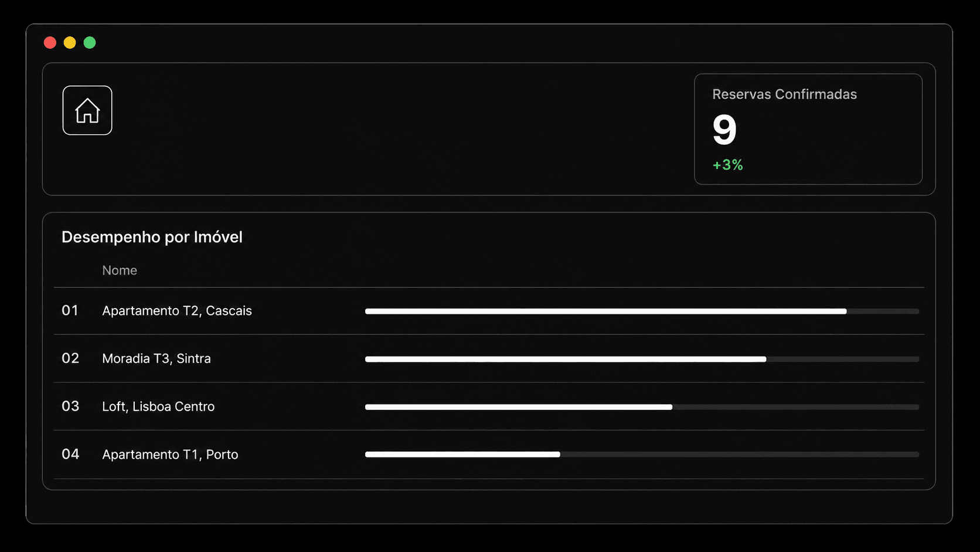Maximize the window with green button
Image resolution: width=980 pixels, height=552 pixels.
click(90, 43)
